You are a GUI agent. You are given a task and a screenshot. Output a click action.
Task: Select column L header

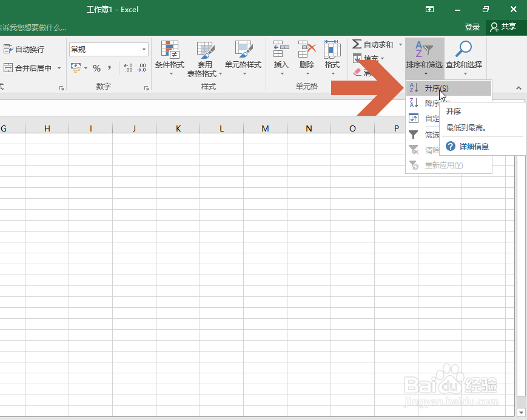222,128
